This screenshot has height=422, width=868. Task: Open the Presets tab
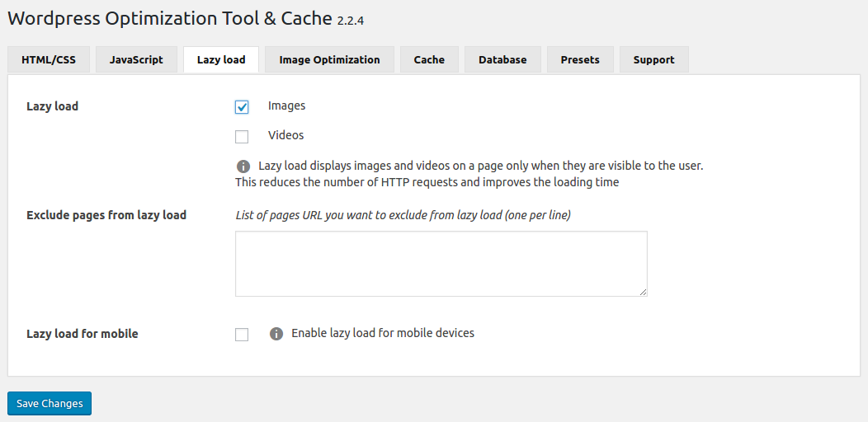[580, 59]
